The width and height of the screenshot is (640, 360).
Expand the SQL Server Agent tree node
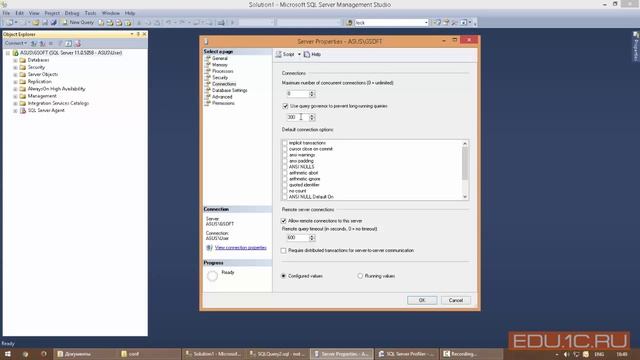pos(15,110)
